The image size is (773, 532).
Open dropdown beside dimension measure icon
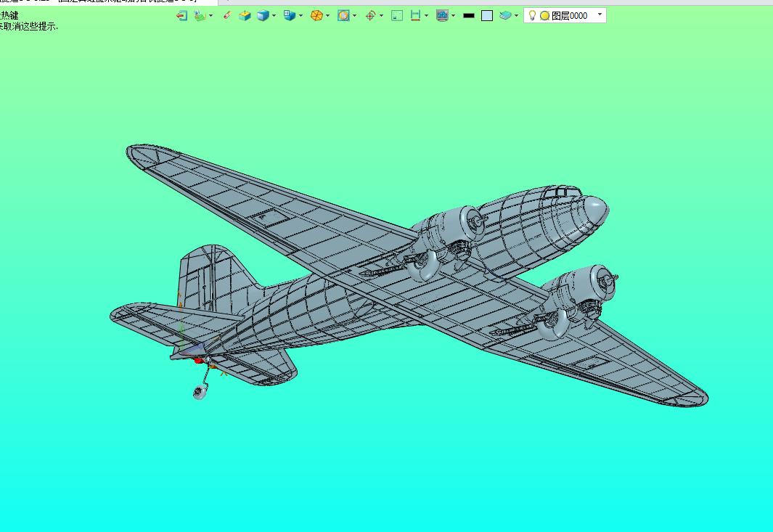click(427, 16)
